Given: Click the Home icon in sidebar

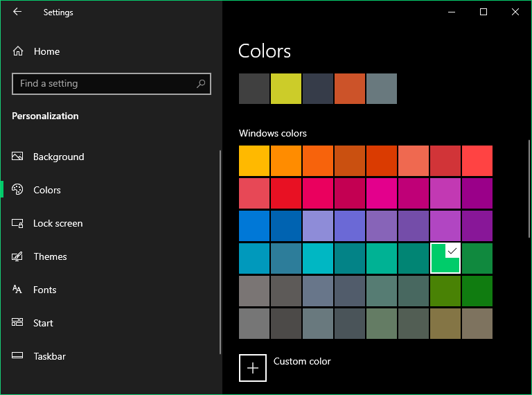Looking at the screenshot, I should pyautogui.click(x=18, y=51).
